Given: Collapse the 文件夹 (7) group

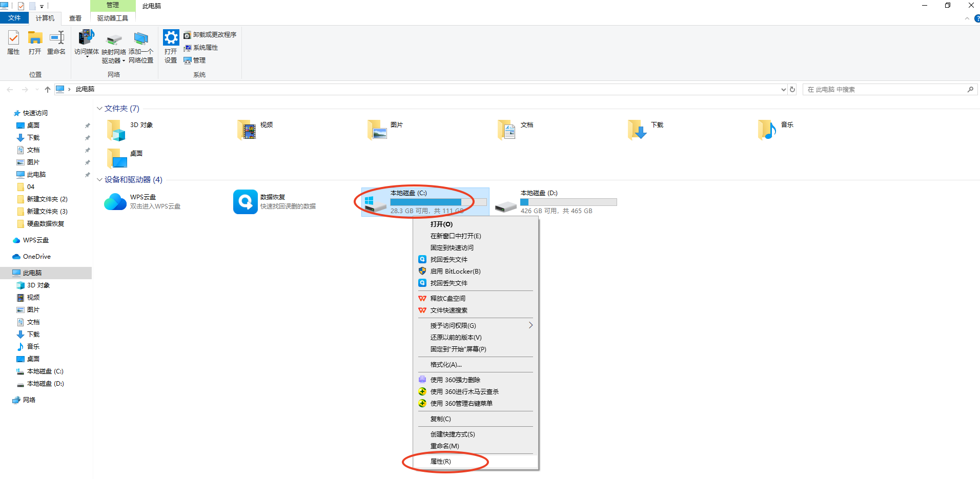Looking at the screenshot, I should click(99, 109).
